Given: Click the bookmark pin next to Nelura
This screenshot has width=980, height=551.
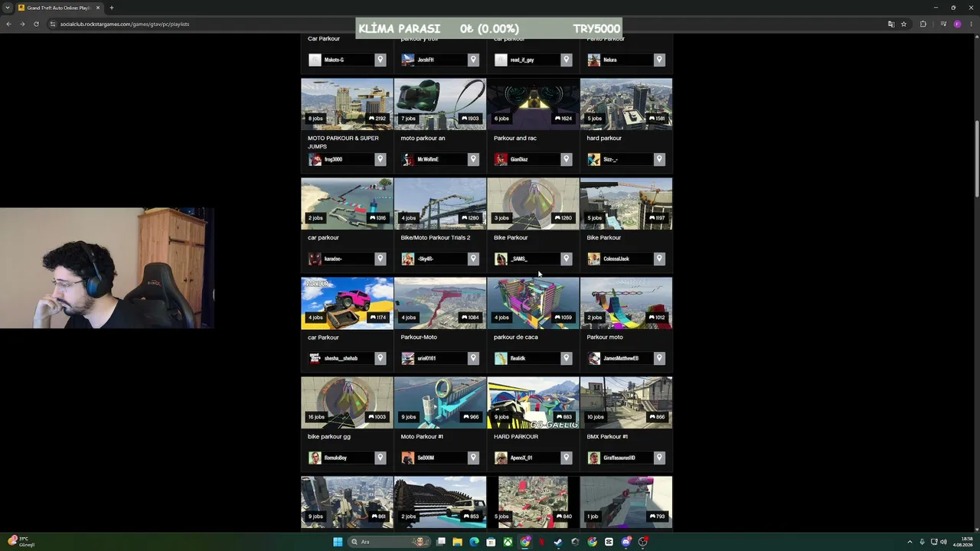Looking at the screenshot, I should tap(659, 60).
